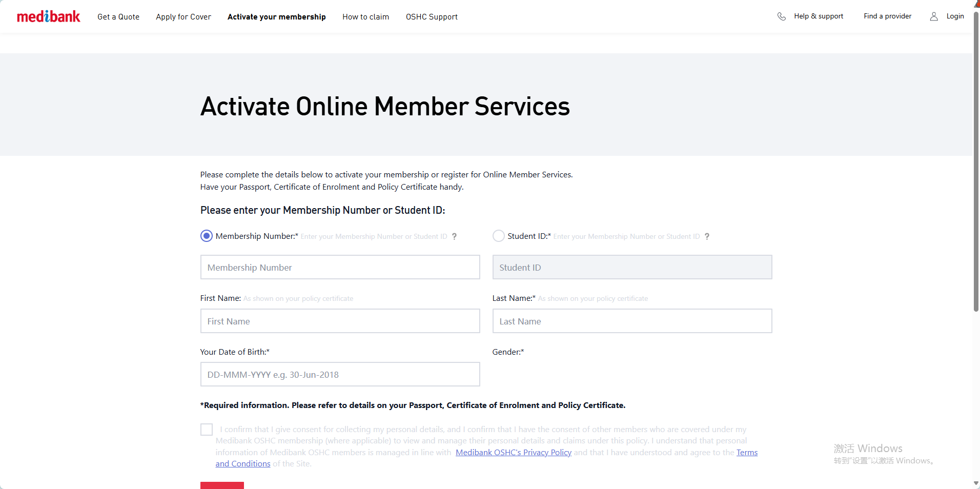
Task: Open the OSHC Support menu item
Action: 432,17
